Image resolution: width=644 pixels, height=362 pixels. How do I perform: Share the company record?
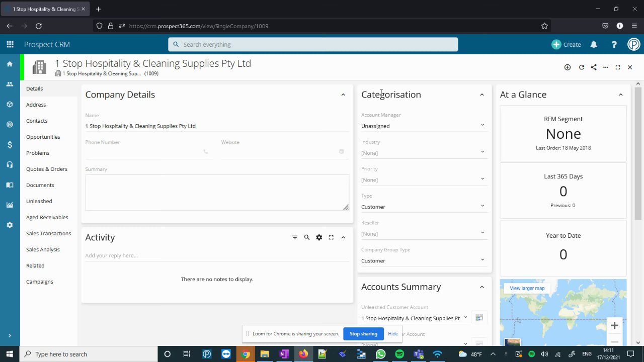(594, 67)
